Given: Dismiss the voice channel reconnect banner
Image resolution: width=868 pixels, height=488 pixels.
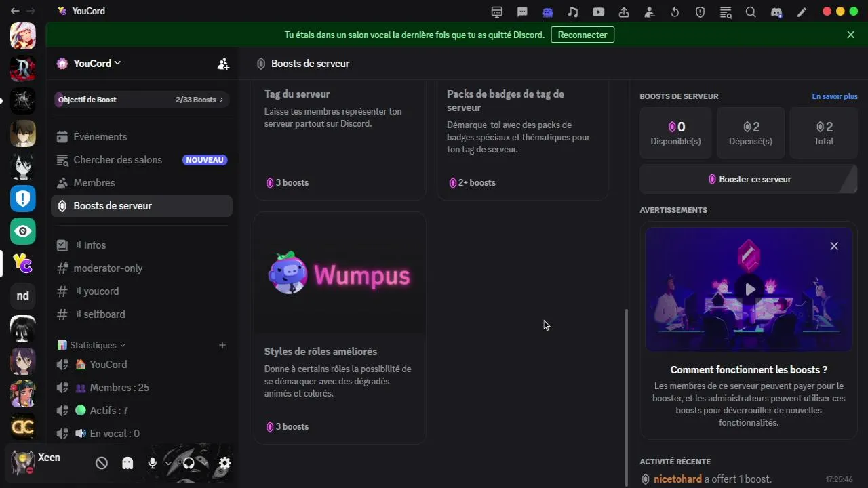Looking at the screenshot, I should point(851,35).
